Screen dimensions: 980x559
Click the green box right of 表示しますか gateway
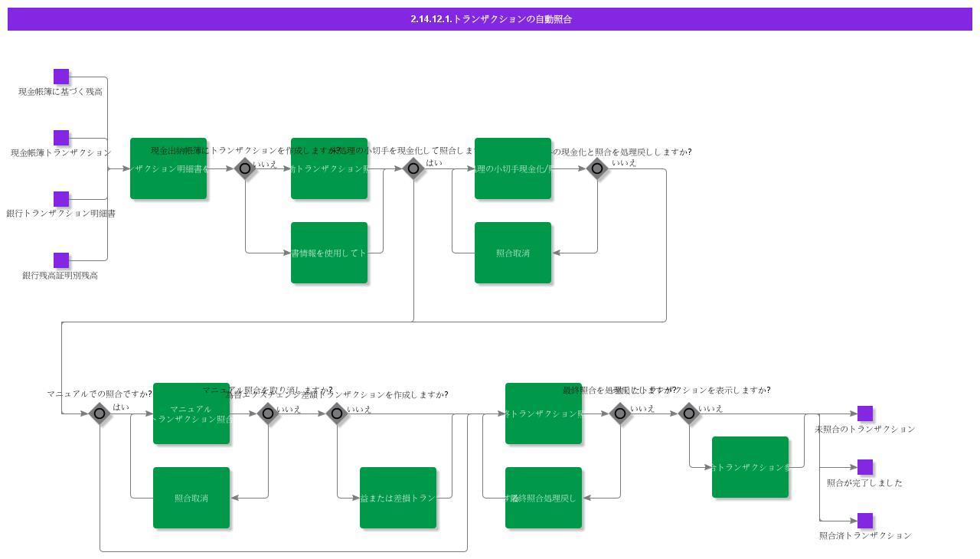750,467
